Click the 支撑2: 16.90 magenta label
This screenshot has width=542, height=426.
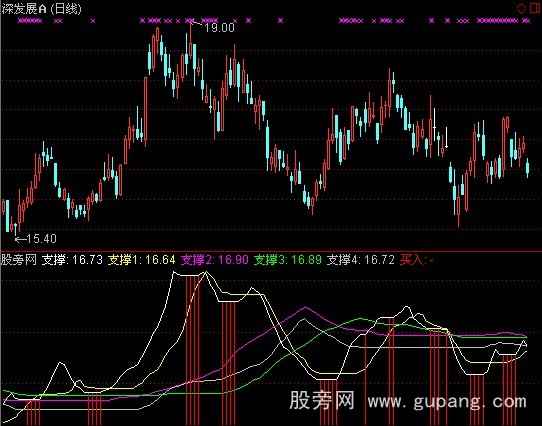(x=215, y=259)
